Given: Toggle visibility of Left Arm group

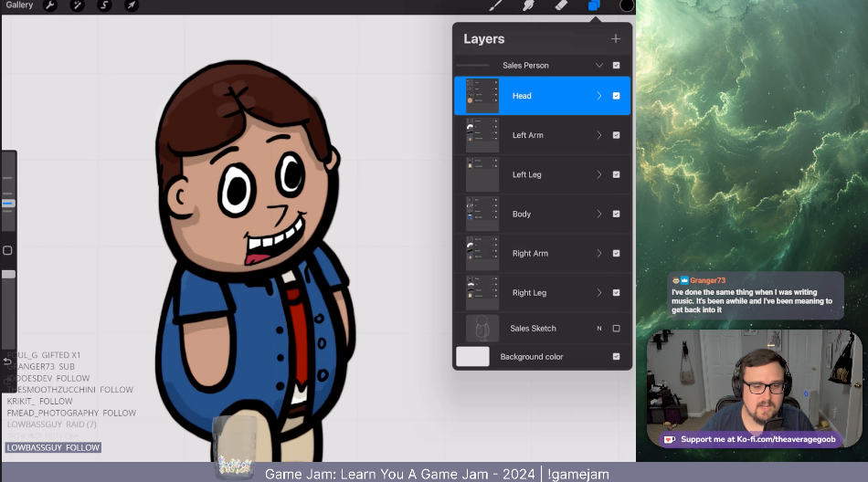Looking at the screenshot, I should click(x=616, y=135).
